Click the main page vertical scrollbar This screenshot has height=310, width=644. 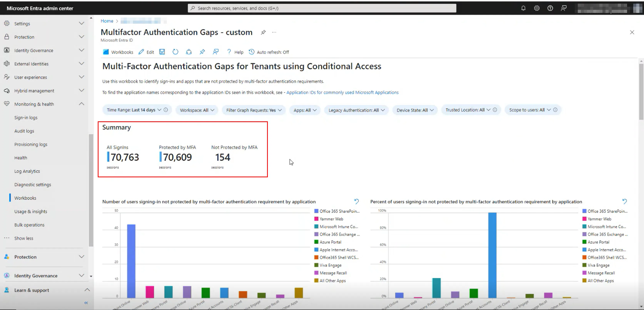[641, 91]
